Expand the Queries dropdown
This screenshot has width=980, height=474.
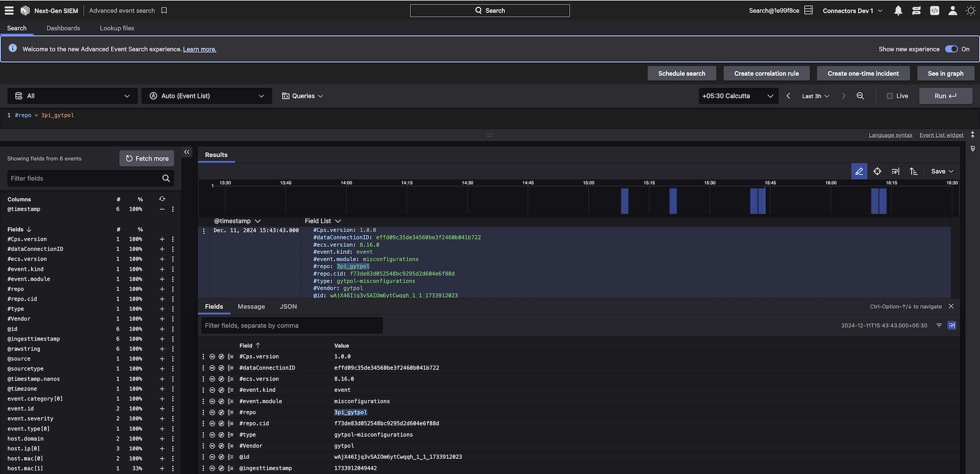(303, 96)
